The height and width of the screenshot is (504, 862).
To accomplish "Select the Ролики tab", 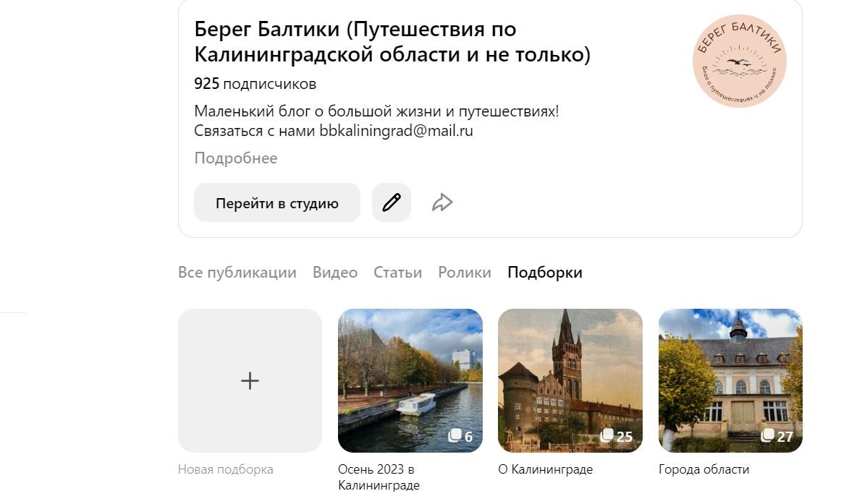I will pos(465,273).
